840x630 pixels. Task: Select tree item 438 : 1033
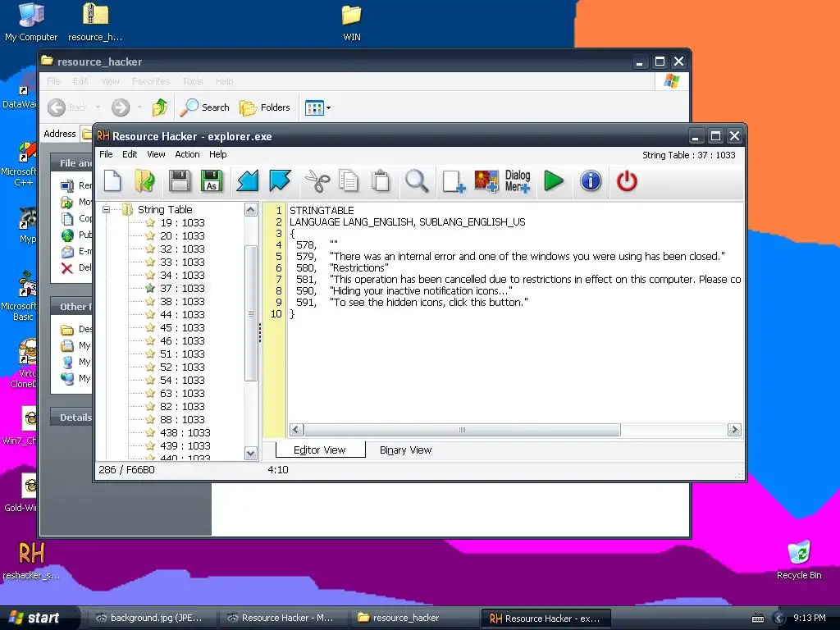pos(185,433)
